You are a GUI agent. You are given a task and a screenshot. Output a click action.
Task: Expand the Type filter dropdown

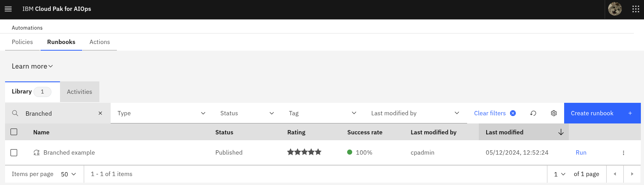tap(162, 113)
